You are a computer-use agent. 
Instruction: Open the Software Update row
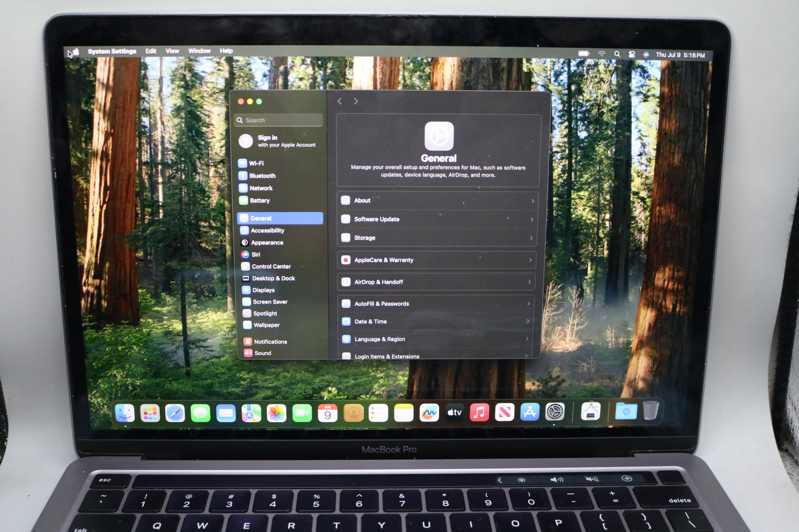tap(438, 219)
